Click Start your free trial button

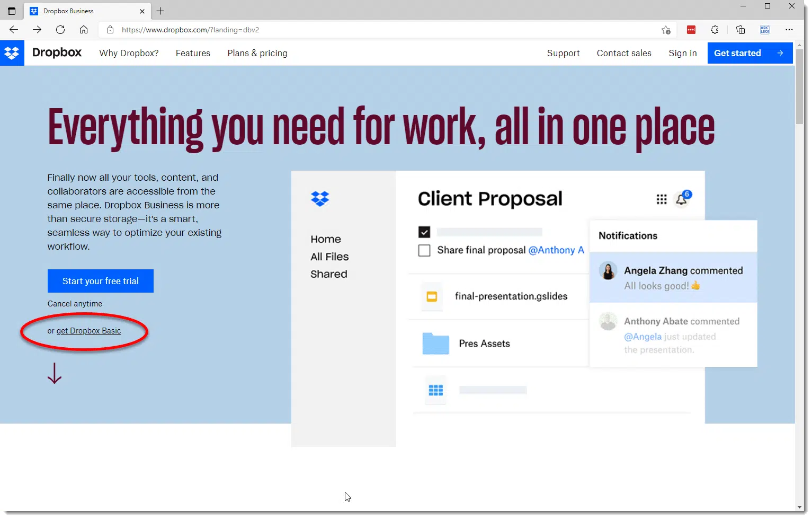101,281
